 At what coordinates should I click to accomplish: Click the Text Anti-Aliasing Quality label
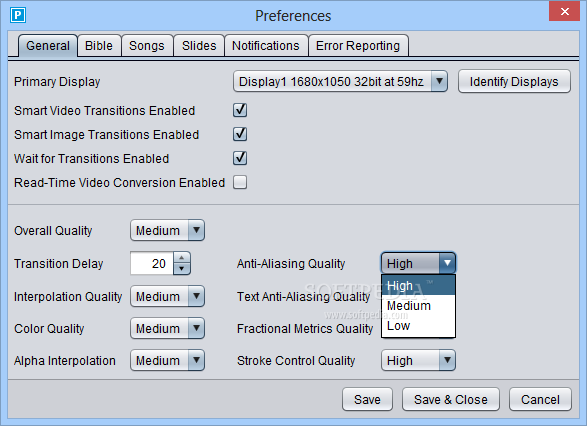pyautogui.click(x=304, y=296)
